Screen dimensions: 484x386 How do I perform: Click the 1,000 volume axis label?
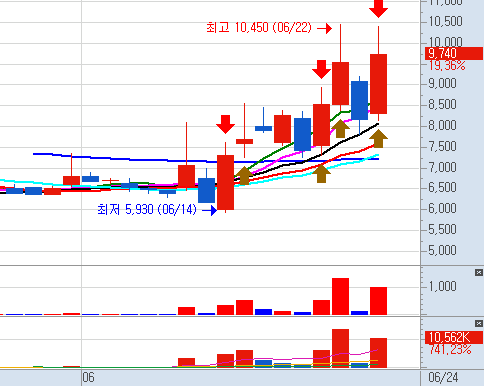tap(442, 286)
